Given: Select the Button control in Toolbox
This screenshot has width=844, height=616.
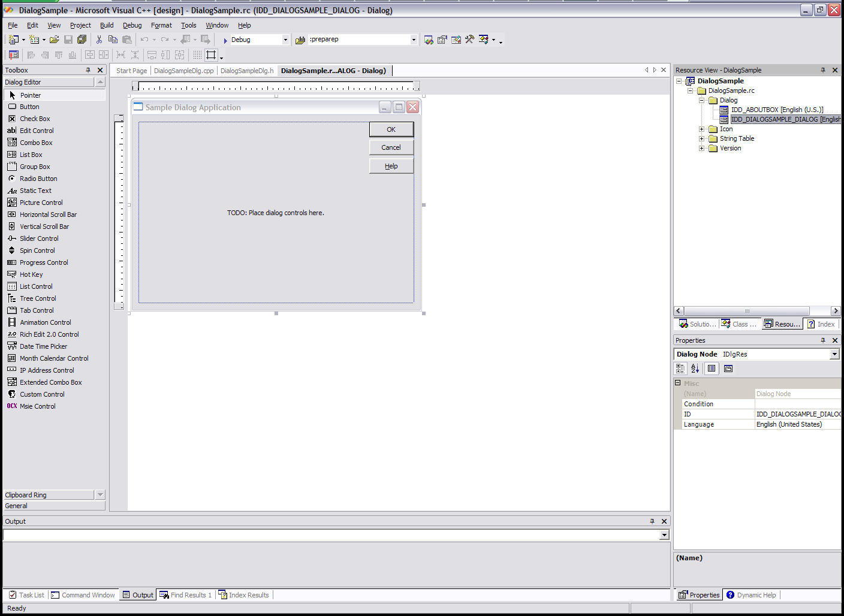Looking at the screenshot, I should coord(55,107).
